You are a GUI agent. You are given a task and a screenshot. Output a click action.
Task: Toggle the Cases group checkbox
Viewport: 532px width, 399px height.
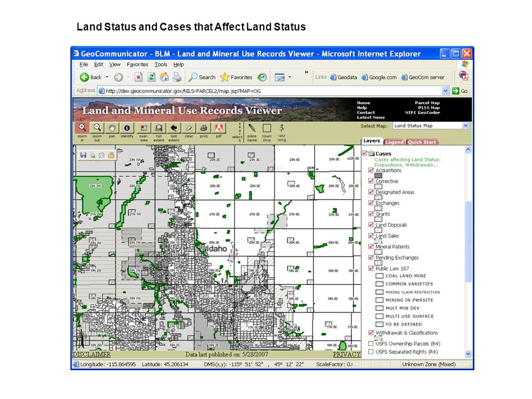pyautogui.click(x=365, y=154)
